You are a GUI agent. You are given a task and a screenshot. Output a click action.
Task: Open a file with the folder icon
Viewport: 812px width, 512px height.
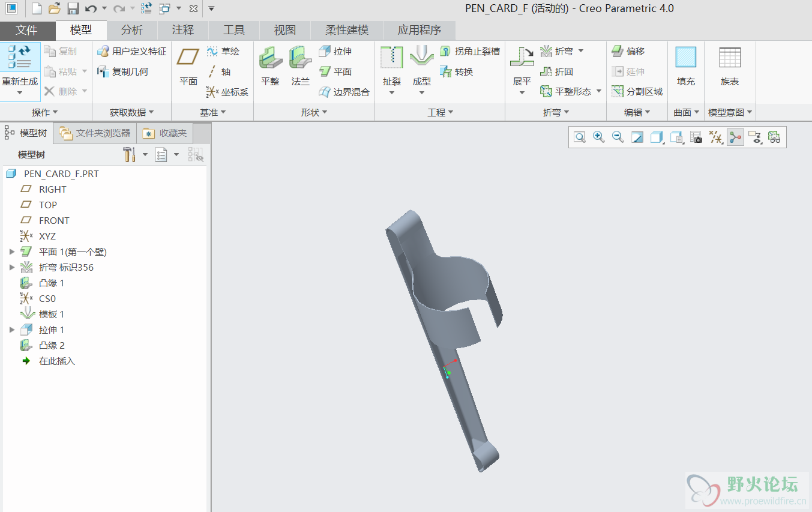[55, 8]
